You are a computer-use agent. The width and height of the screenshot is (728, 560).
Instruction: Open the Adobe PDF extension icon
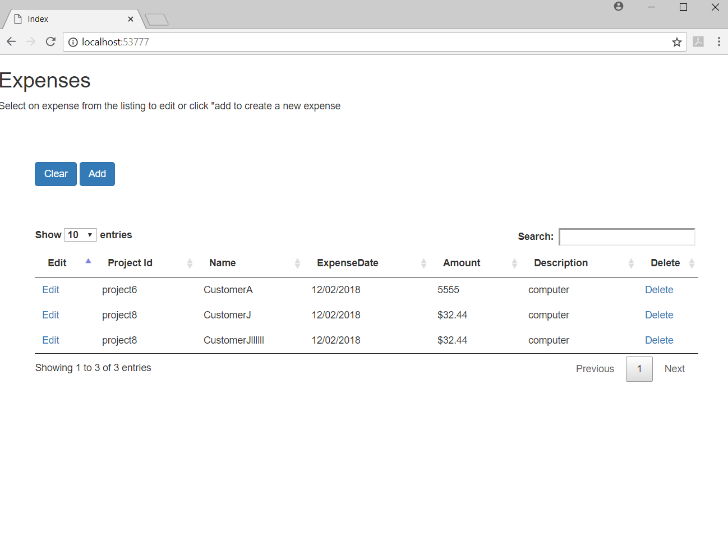point(698,41)
